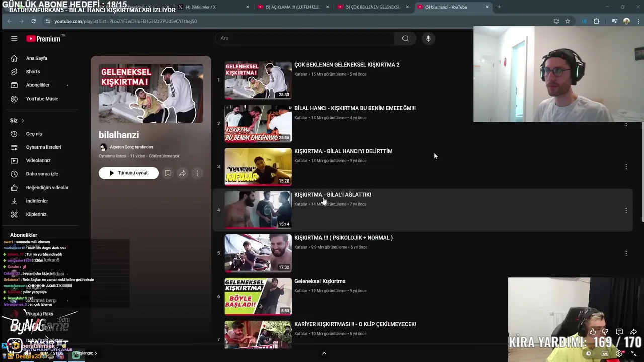This screenshot has width=644, height=362.
Task: Click Kafalar channel under BİLAL'İ AĞLATTIK
Action: coord(301,204)
